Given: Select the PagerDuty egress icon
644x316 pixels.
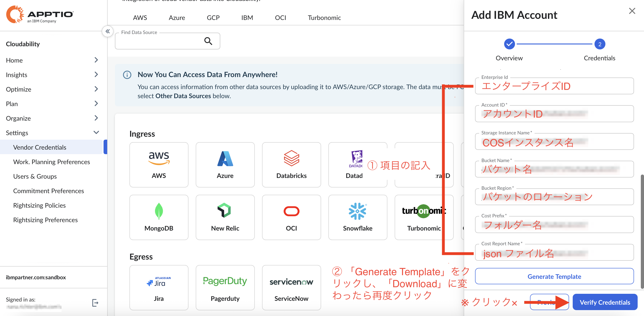Looking at the screenshot, I should (225, 287).
